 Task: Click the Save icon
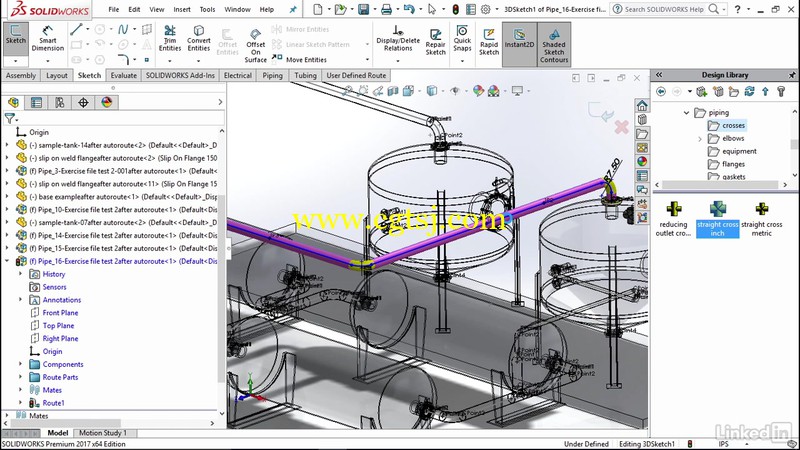coord(363,9)
